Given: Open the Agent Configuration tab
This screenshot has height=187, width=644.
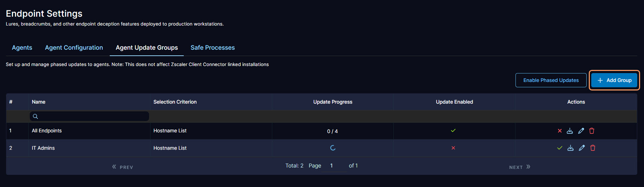Looking at the screenshot, I should click(x=74, y=48).
